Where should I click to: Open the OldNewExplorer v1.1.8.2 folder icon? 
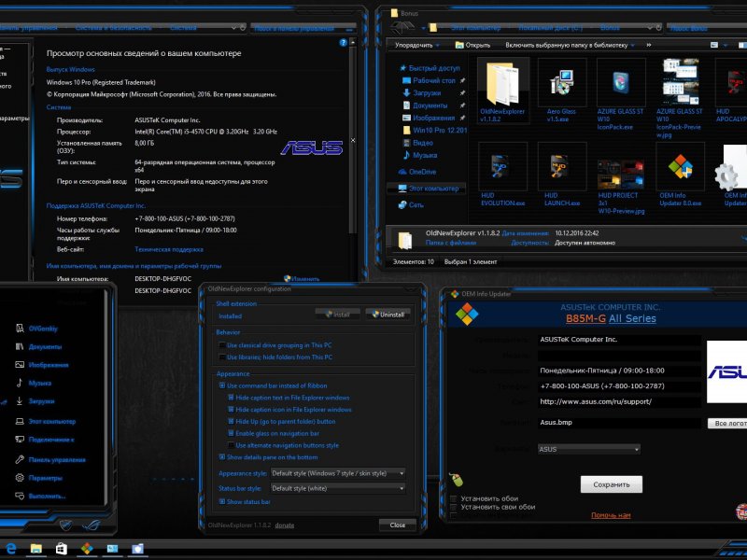[x=502, y=84]
